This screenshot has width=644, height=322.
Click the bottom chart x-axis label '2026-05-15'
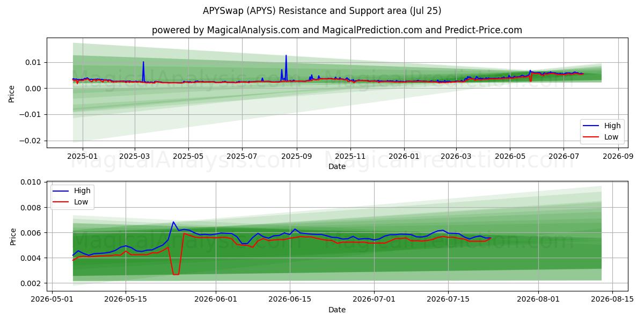click(126, 299)
